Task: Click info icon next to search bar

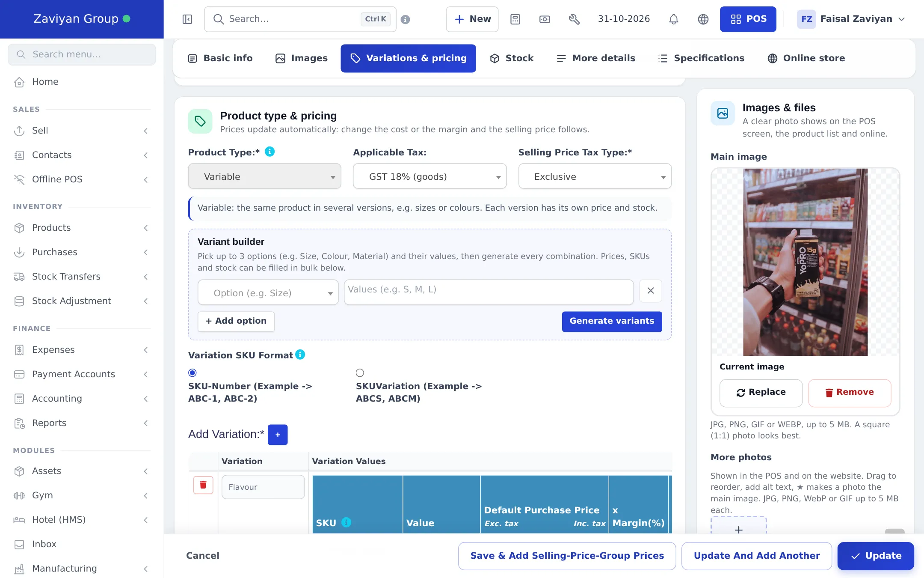Action: click(x=406, y=19)
